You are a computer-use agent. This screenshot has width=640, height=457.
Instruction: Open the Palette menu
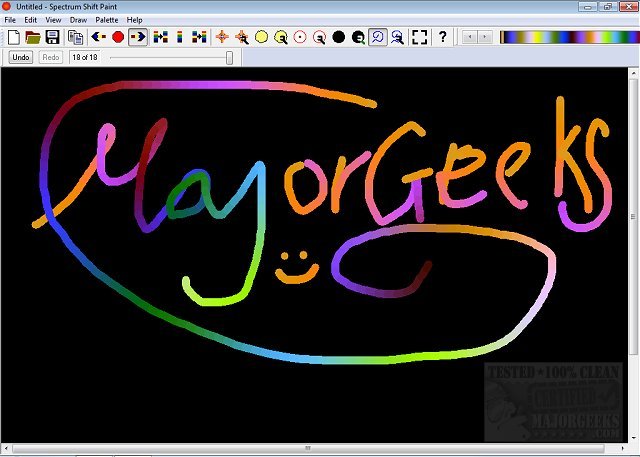[107, 20]
